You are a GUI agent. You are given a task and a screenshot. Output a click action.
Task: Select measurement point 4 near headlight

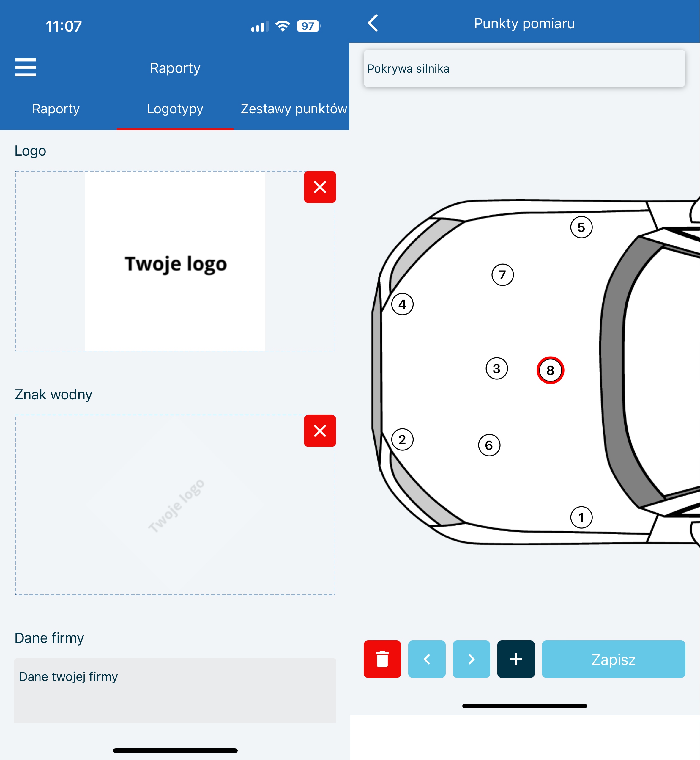(x=402, y=304)
